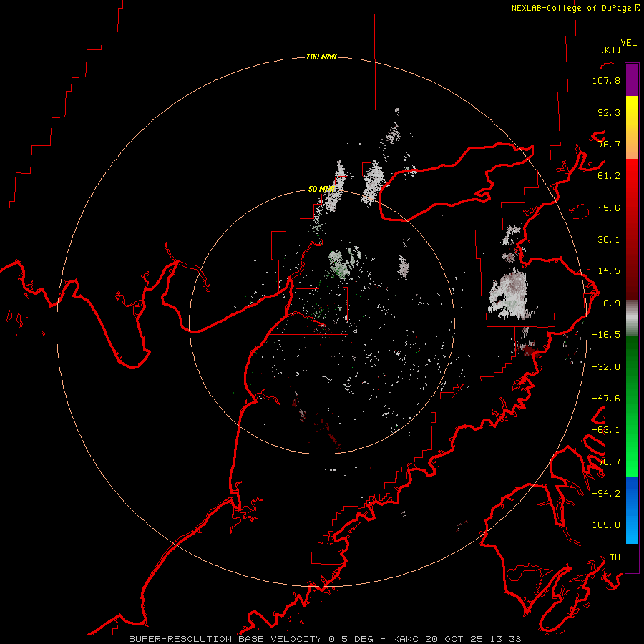Click the 50 NMI range ring label

coord(321,189)
